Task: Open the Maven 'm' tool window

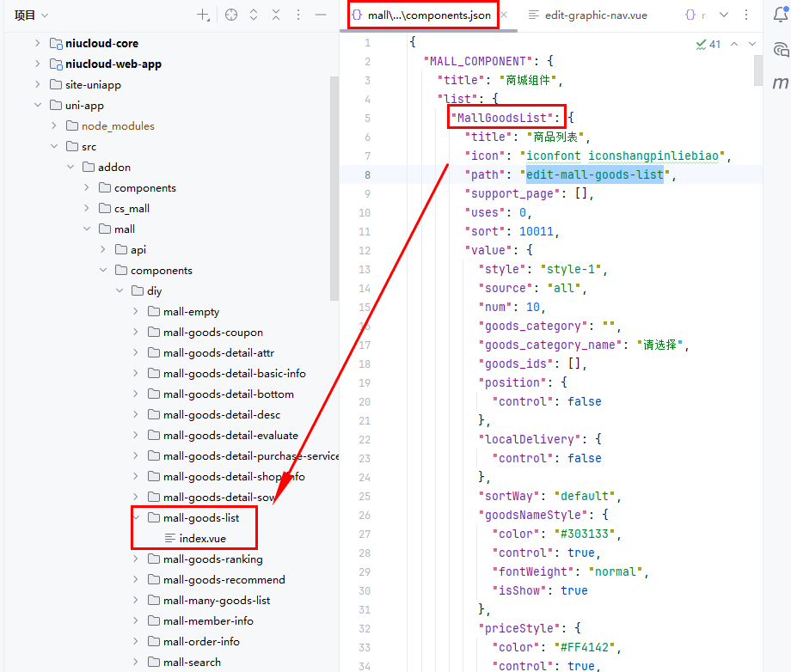Action: coord(780,83)
